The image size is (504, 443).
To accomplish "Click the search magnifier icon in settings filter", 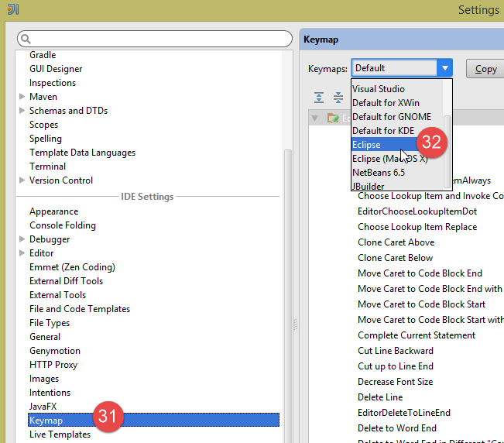I will [x=26, y=39].
